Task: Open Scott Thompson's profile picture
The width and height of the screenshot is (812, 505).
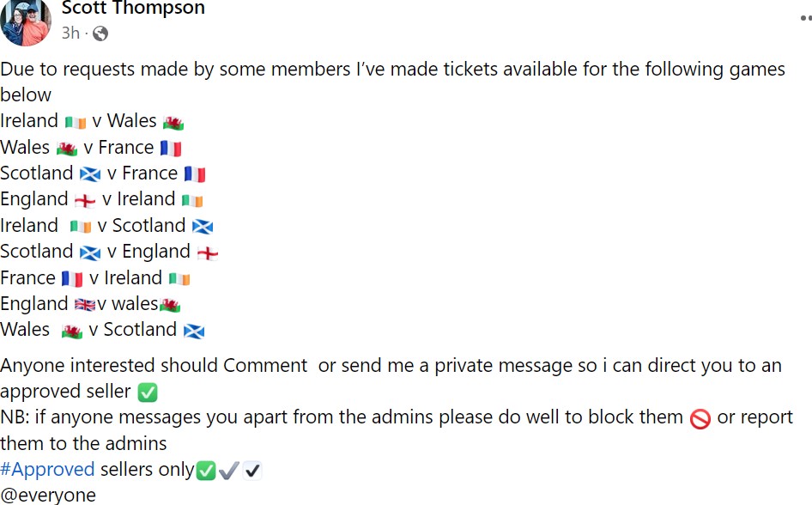Action: [x=26, y=21]
